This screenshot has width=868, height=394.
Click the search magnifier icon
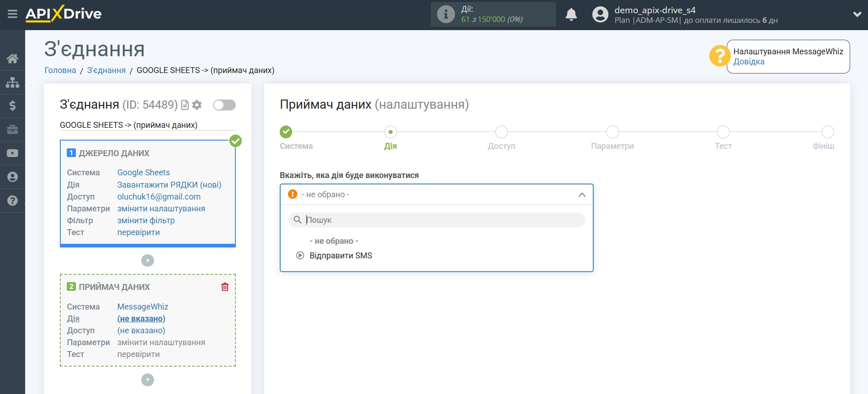(x=298, y=220)
